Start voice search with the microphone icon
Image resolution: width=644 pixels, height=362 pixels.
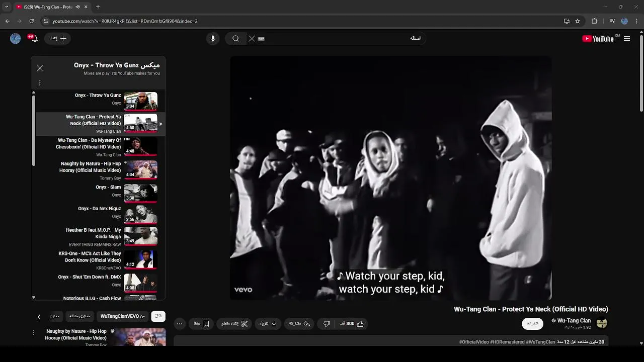[x=213, y=39]
